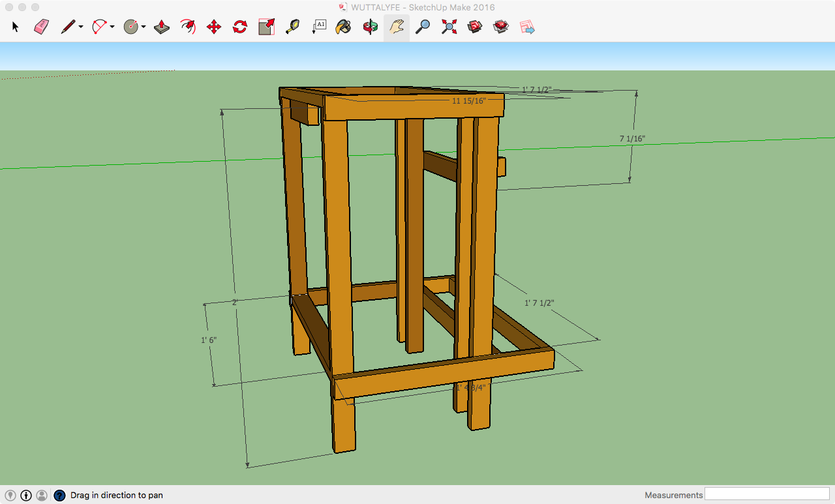Open the Line tool dropdown arrow
The width and height of the screenshot is (835, 504).
point(81,27)
